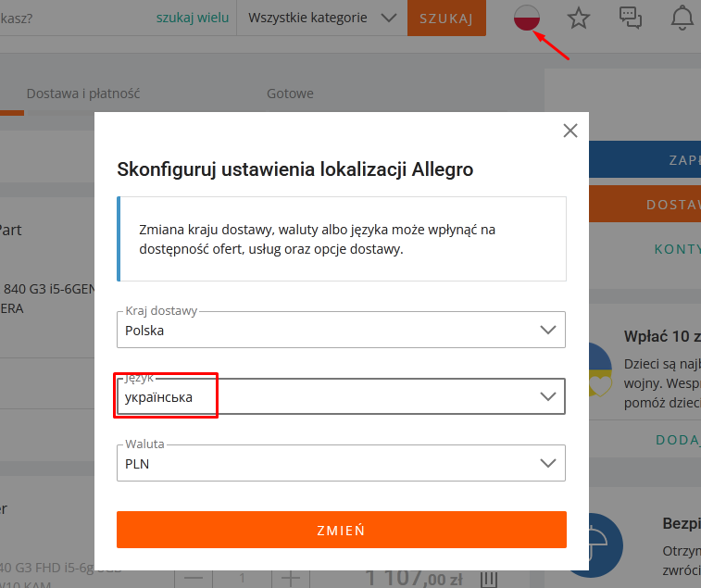
Task: Increase quantity with the plus button
Action: click(x=291, y=579)
